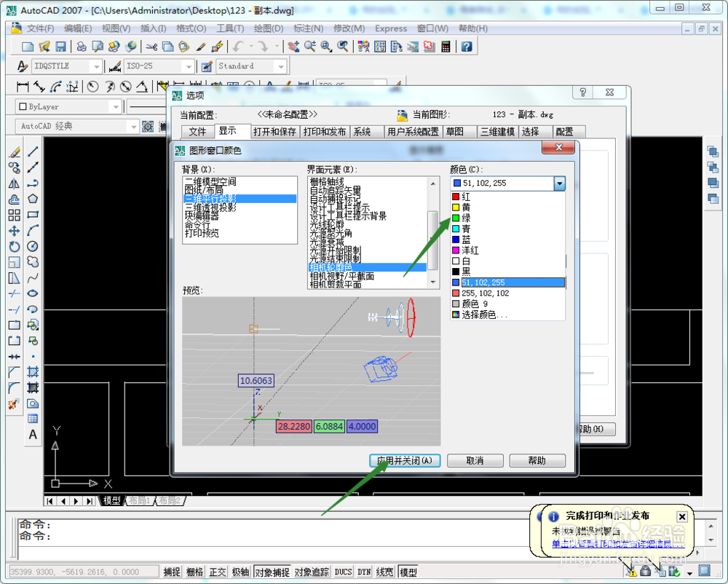728x584 pixels.
Task: Select the Erase tool
Action: 15,151
